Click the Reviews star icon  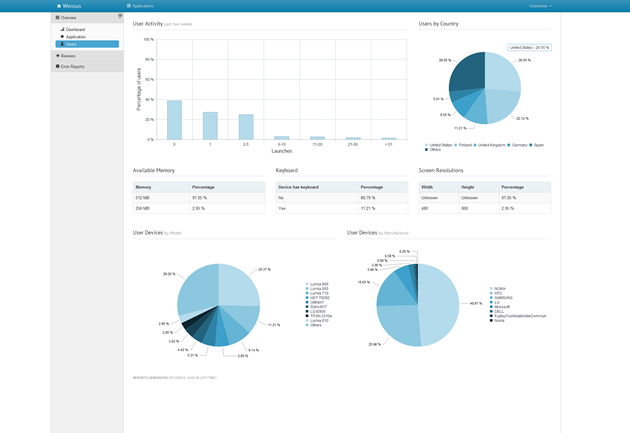tap(58, 56)
